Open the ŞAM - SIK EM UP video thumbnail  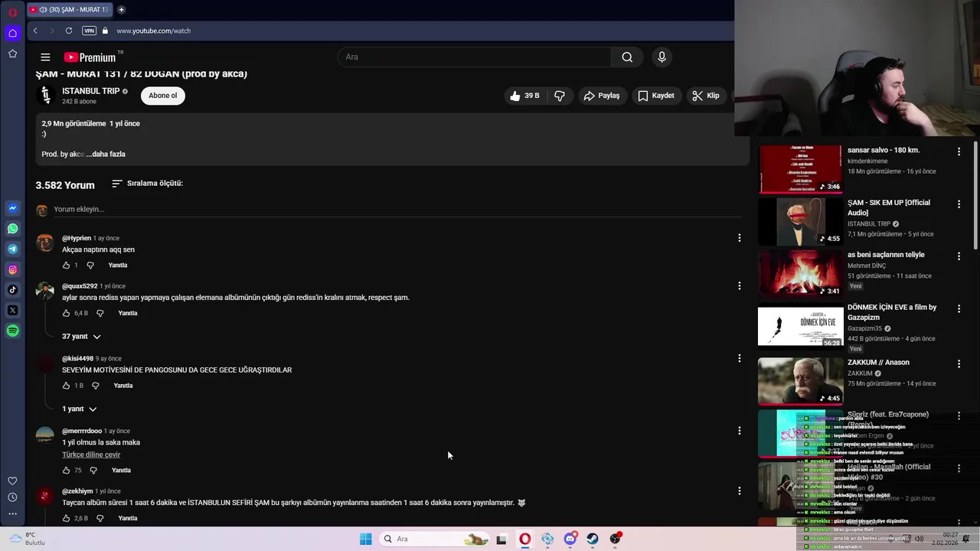[x=800, y=221]
